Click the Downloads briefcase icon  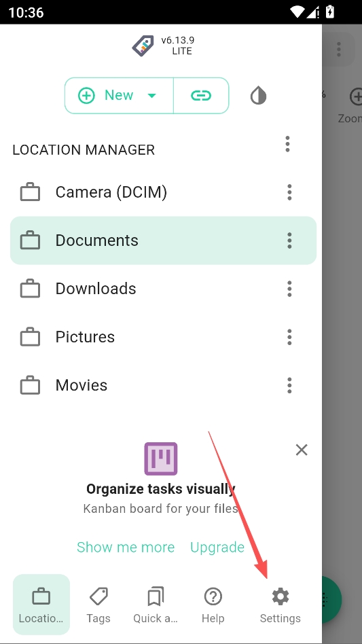coord(30,289)
